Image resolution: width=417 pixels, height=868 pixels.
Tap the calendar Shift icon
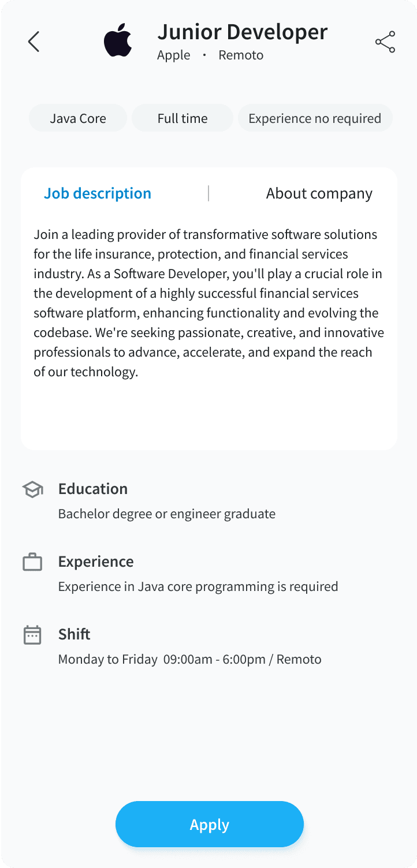[32, 634]
